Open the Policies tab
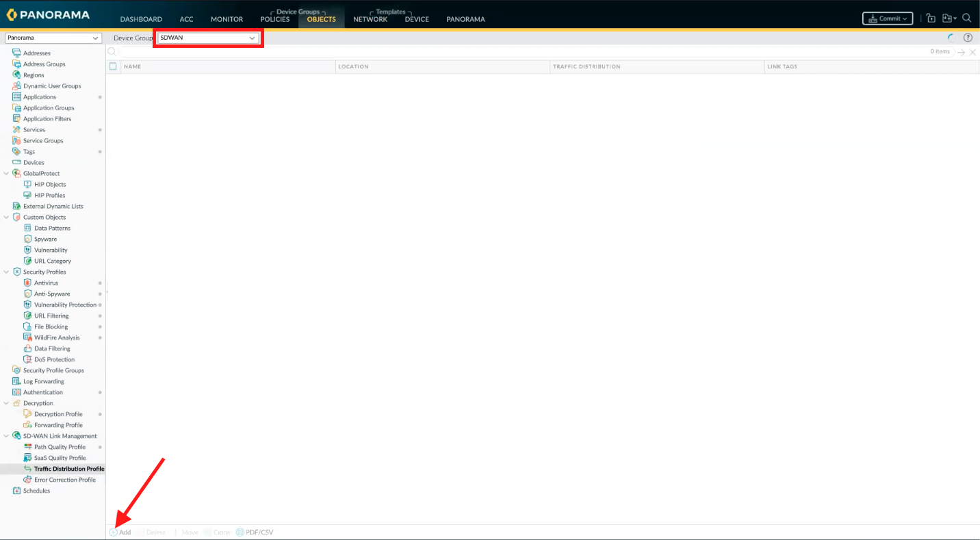This screenshot has width=980, height=540. click(275, 19)
